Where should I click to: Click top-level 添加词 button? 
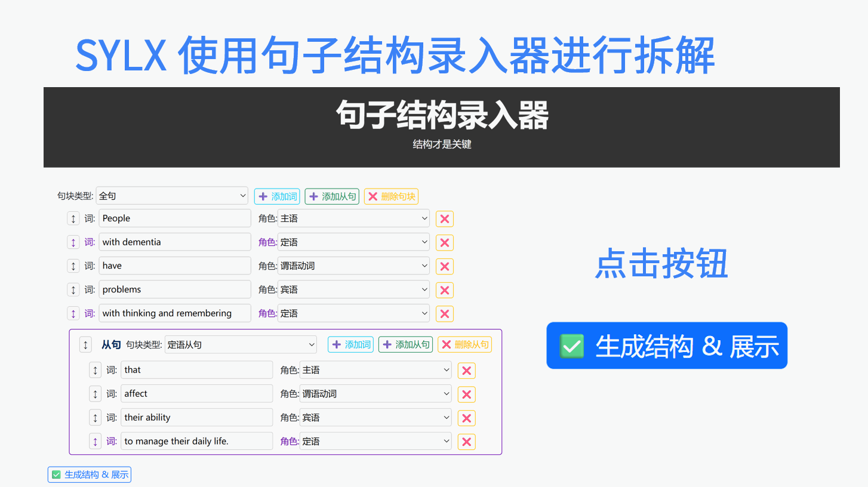(x=277, y=196)
